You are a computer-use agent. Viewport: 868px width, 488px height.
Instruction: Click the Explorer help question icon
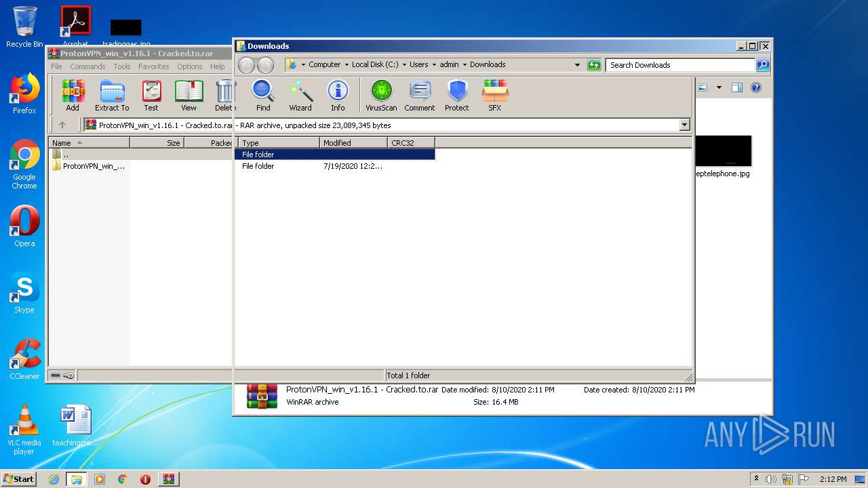(756, 87)
